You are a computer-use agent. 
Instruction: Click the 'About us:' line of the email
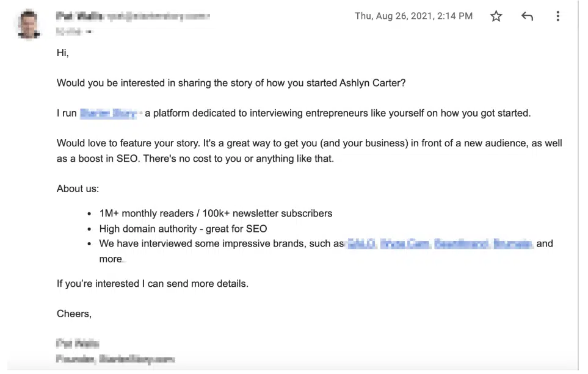click(78, 189)
